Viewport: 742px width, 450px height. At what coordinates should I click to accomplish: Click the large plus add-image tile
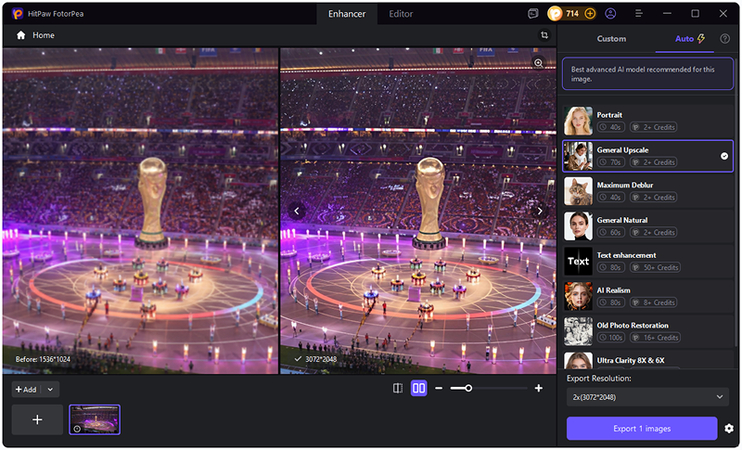[x=37, y=420]
